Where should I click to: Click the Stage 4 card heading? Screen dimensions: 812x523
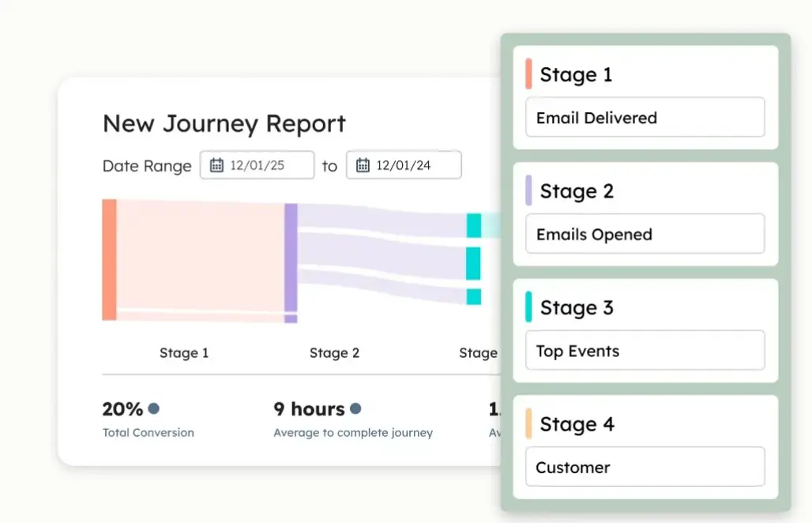point(577,424)
